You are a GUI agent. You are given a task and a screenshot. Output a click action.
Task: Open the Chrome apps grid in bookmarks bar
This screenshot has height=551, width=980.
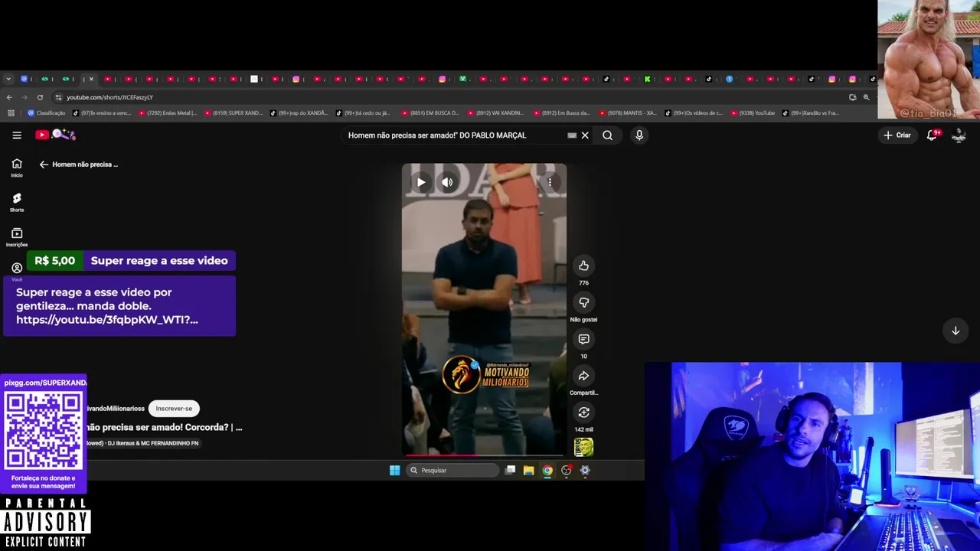pyautogui.click(x=11, y=113)
